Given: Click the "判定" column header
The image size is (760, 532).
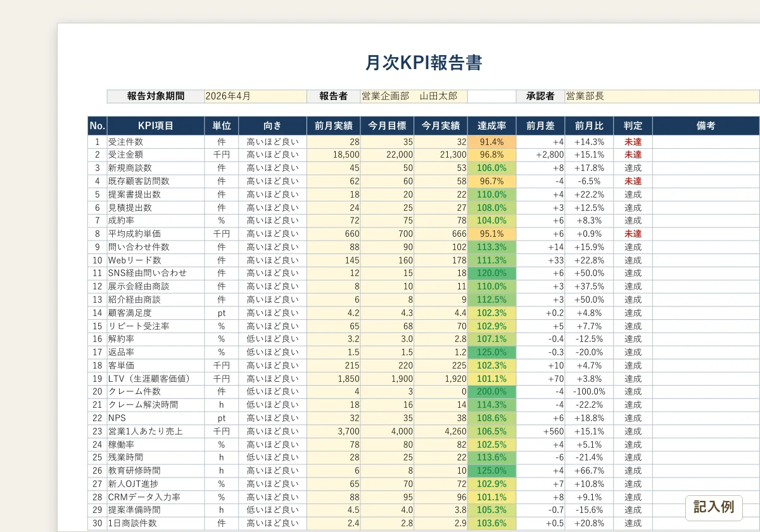Looking at the screenshot, I should [633, 125].
